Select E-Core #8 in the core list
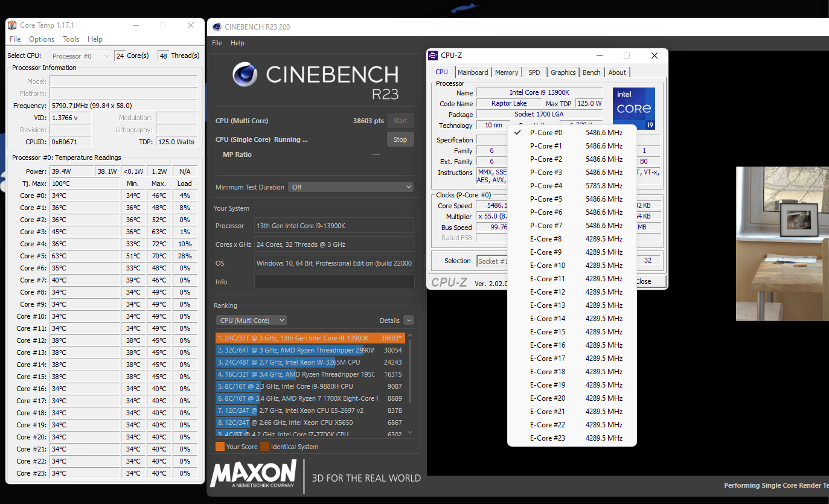The image size is (829, 504). [x=572, y=239]
